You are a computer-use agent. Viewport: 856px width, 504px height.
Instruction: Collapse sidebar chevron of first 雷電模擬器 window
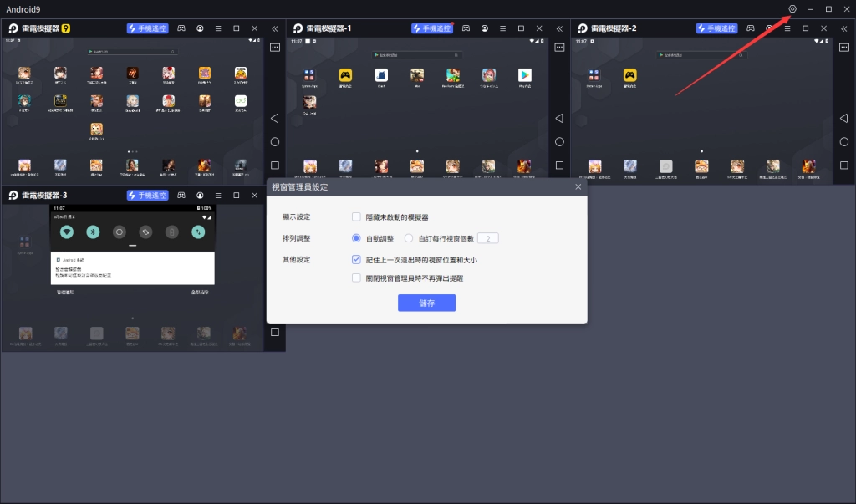274,28
